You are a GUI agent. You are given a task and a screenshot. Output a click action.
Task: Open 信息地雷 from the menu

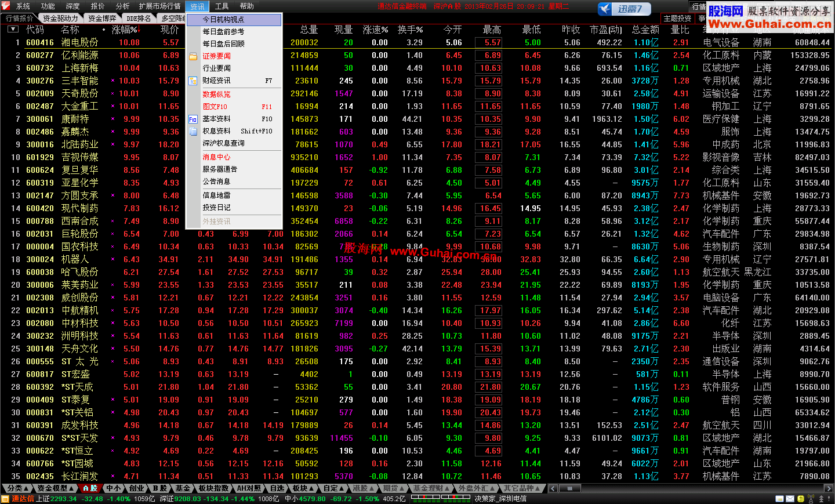tap(234, 195)
